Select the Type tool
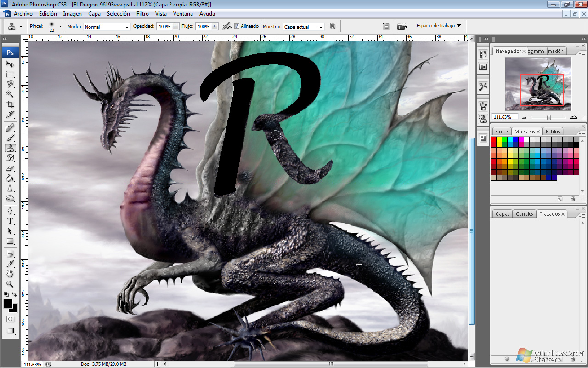 [10, 220]
